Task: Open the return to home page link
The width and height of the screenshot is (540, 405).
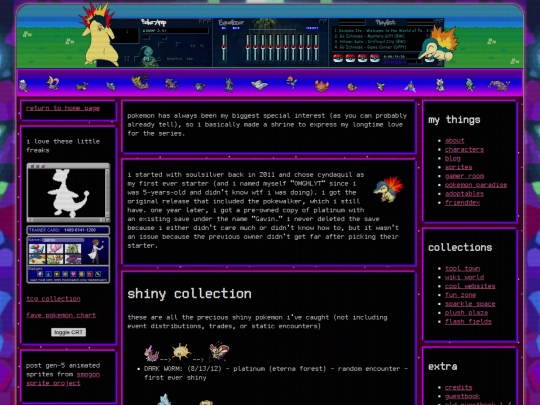Action: (x=63, y=108)
